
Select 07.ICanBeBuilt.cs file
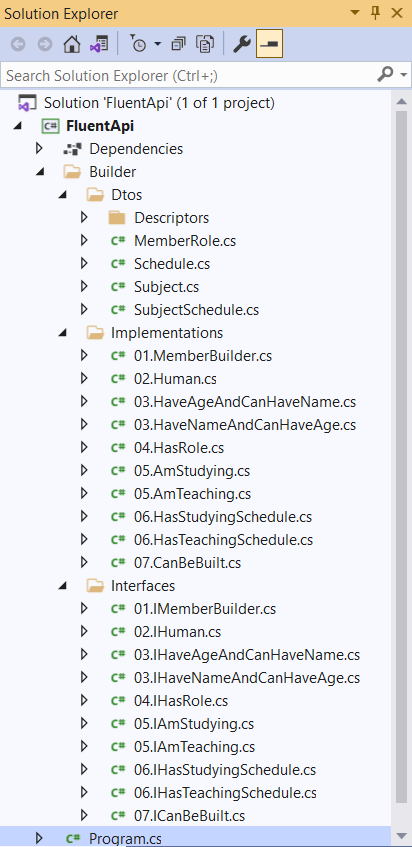(x=190, y=815)
